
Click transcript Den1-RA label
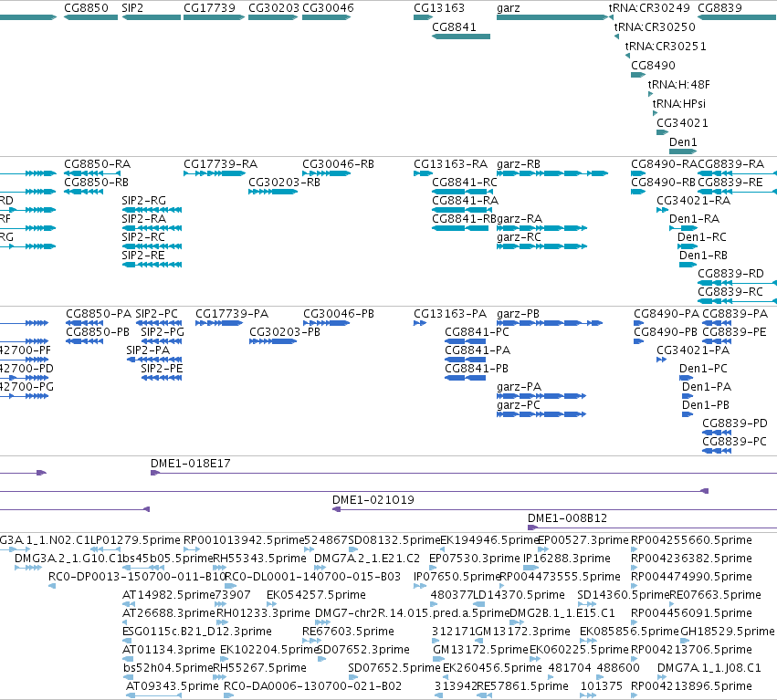pyautogui.click(x=694, y=219)
